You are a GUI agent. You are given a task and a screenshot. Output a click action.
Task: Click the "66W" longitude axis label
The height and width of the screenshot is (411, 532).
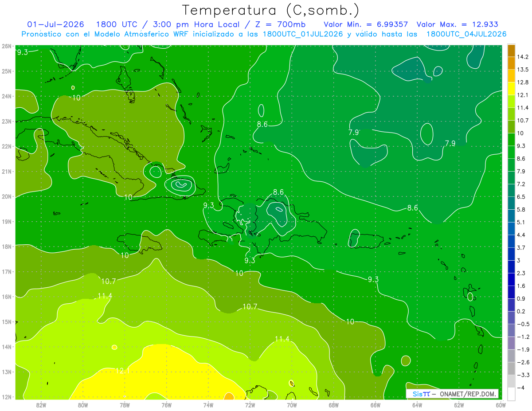[x=375, y=405]
